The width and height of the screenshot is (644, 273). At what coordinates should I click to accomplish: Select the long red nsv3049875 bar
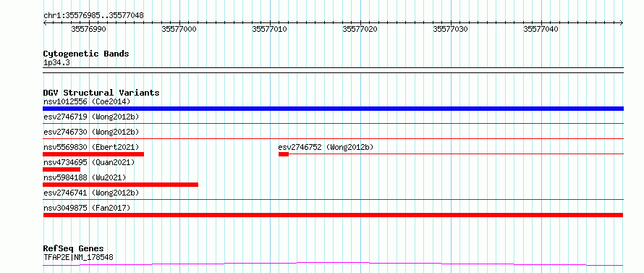(x=333, y=215)
